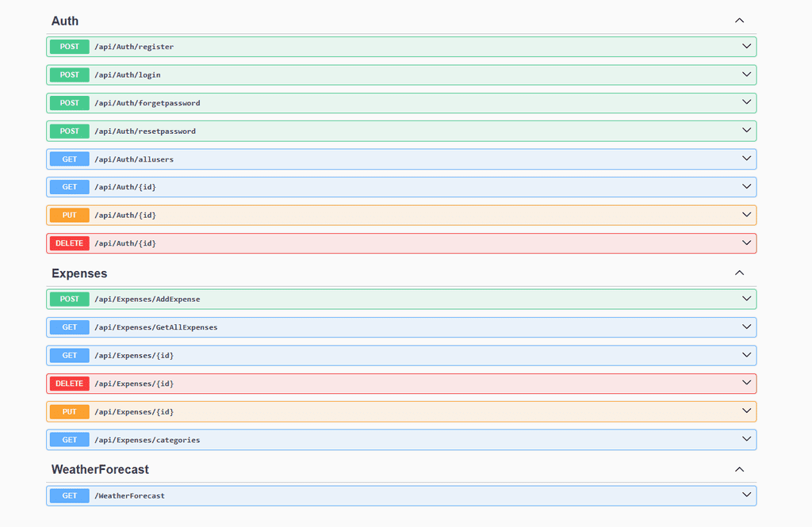Open the /api/Expenses/AddExpense path text
Image resolution: width=812 pixels, height=527 pixels.
(147, 300)
